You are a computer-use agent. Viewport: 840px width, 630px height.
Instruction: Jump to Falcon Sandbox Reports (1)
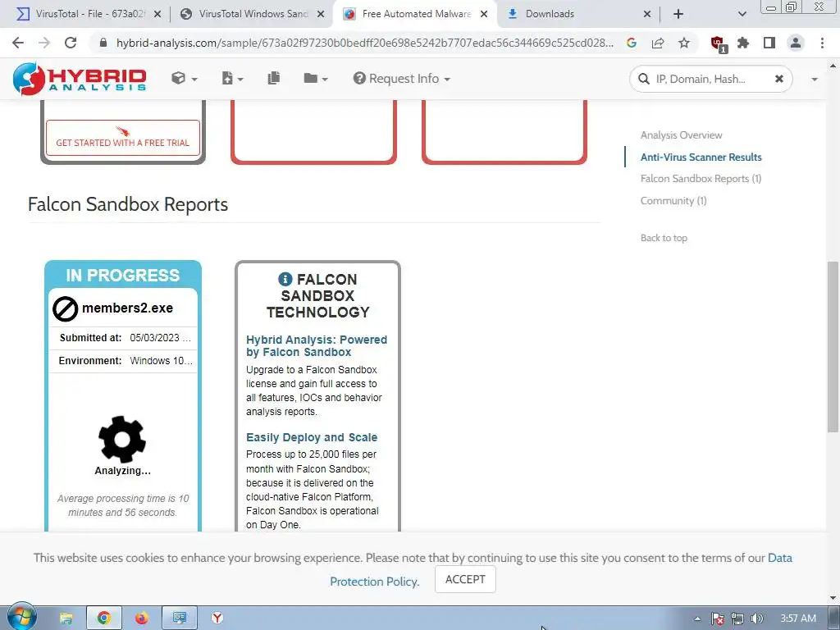click(701, 178)
